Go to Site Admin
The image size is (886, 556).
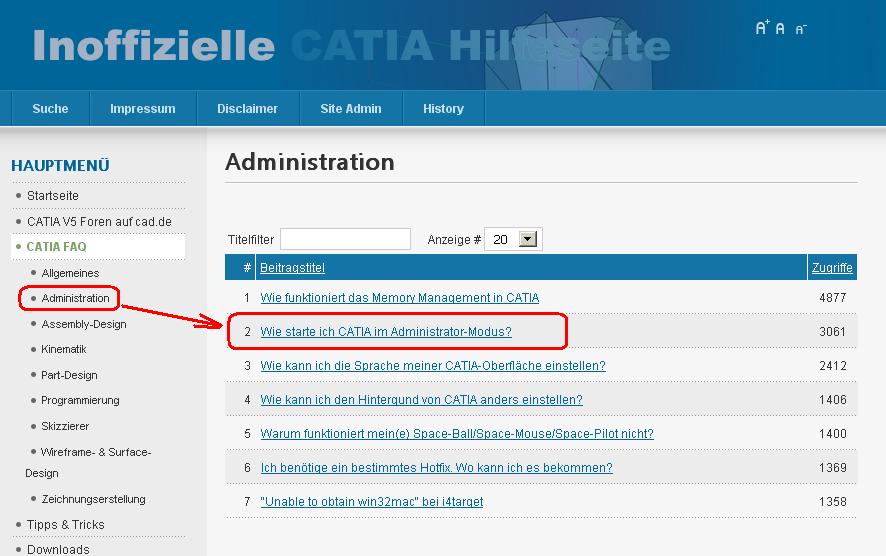click(x=351, y=108)
